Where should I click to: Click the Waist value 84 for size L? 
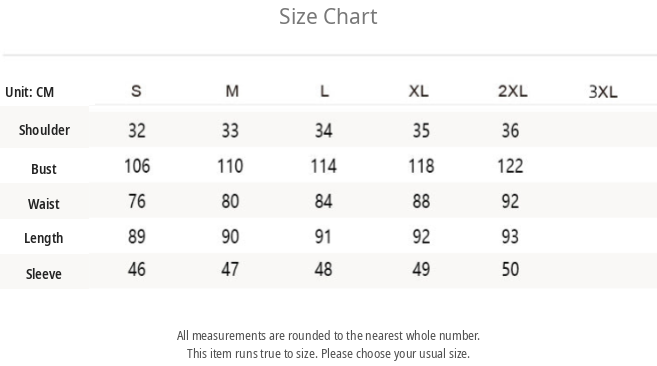pyautogui.click(x=323, y=201)
